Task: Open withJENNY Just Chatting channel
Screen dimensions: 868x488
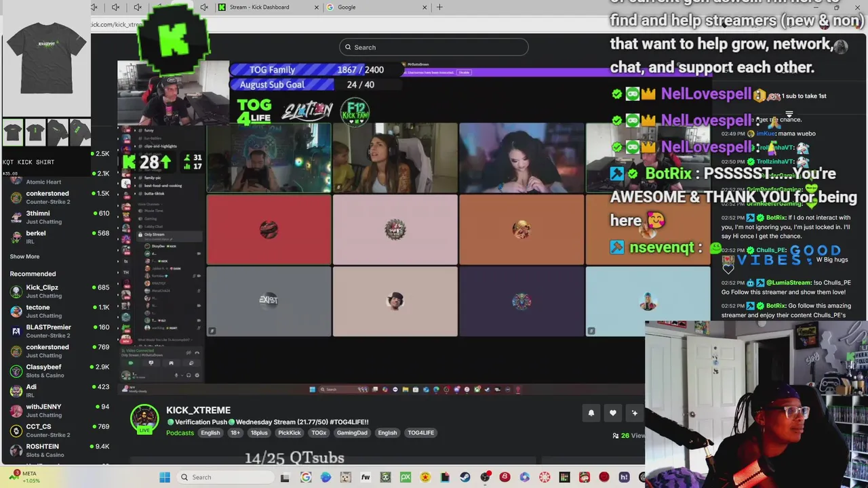Action: pyautogui.click(x=60, y=410)
